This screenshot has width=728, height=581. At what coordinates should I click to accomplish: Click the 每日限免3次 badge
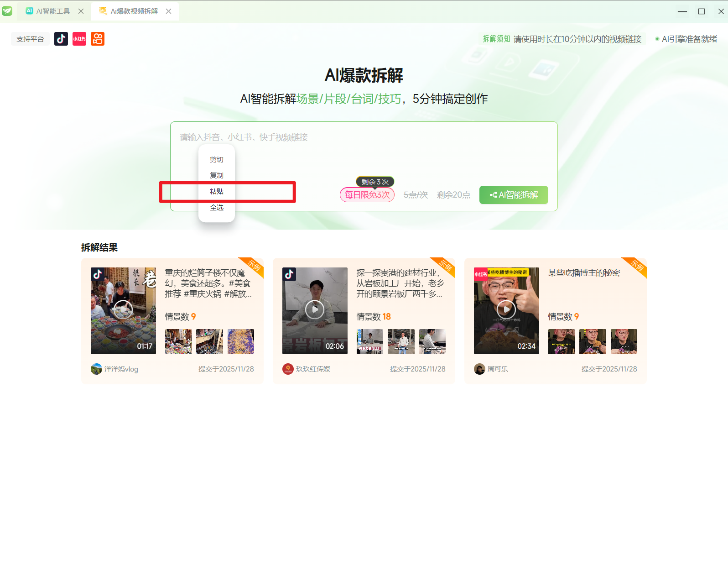pos(367,195)
